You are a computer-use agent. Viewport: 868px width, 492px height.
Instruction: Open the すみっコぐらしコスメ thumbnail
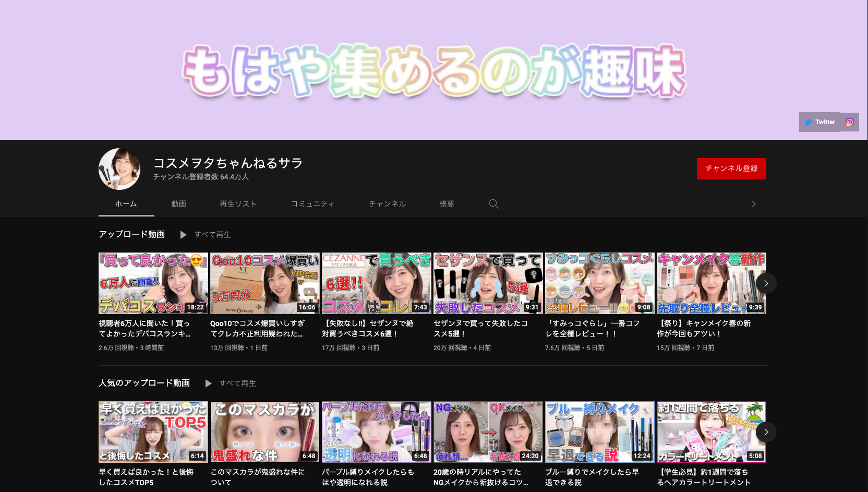click(x=600, y=283)
